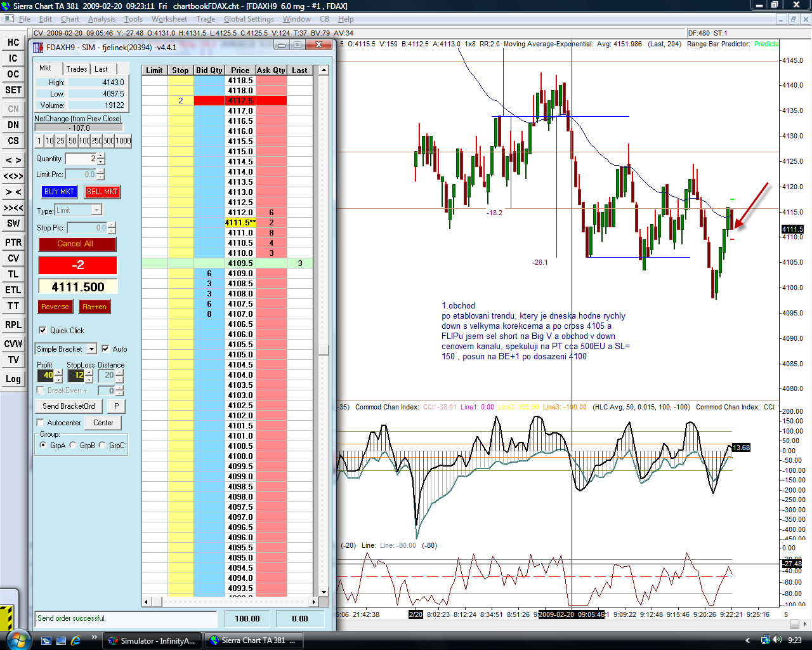Open the Trade menu
The image size is (812, 650).
206,19
